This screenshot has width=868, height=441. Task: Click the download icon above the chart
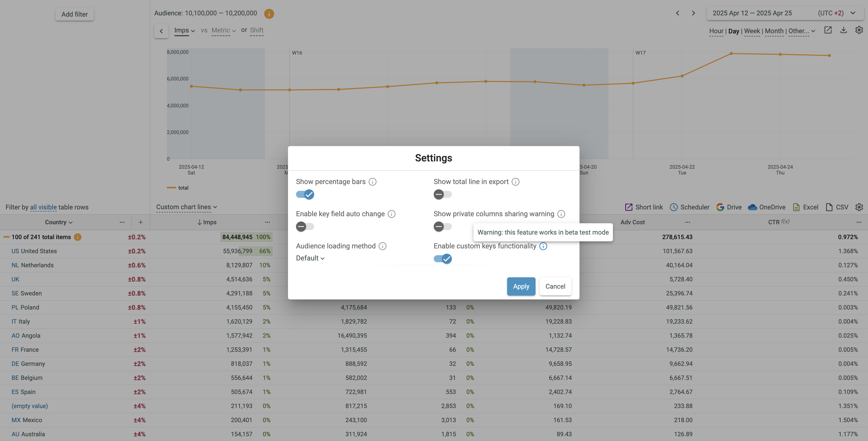843,30
